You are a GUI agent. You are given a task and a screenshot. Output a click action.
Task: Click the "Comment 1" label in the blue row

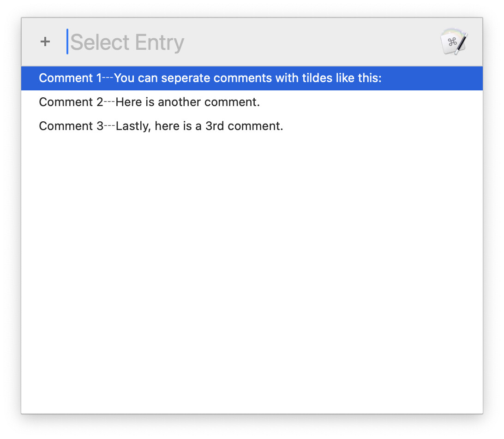70,78
